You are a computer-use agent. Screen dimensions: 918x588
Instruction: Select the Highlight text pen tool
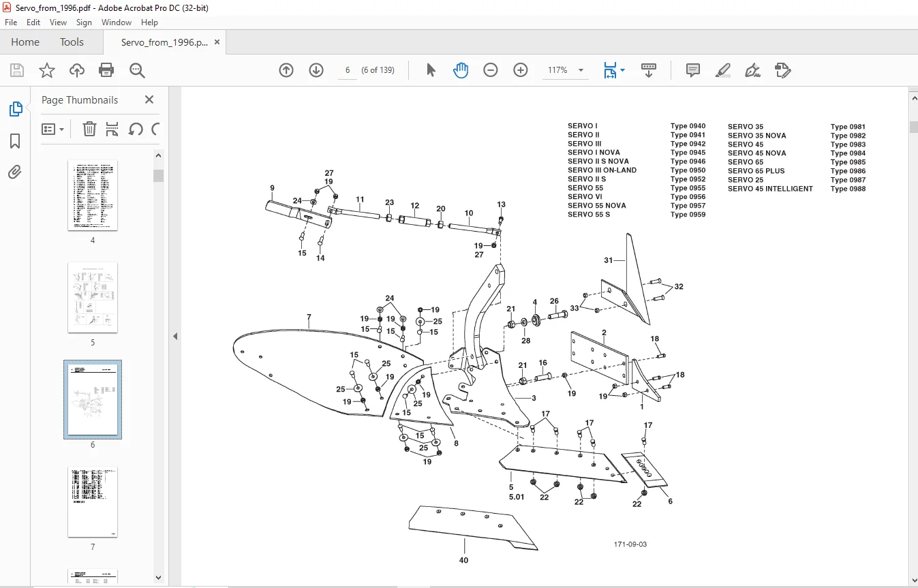[723, 70]
